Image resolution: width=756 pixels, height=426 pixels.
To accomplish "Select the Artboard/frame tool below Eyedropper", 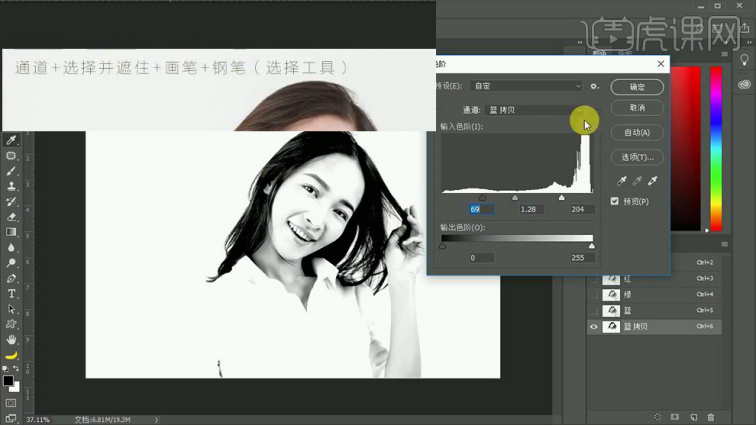I will [x=11, y=156].
